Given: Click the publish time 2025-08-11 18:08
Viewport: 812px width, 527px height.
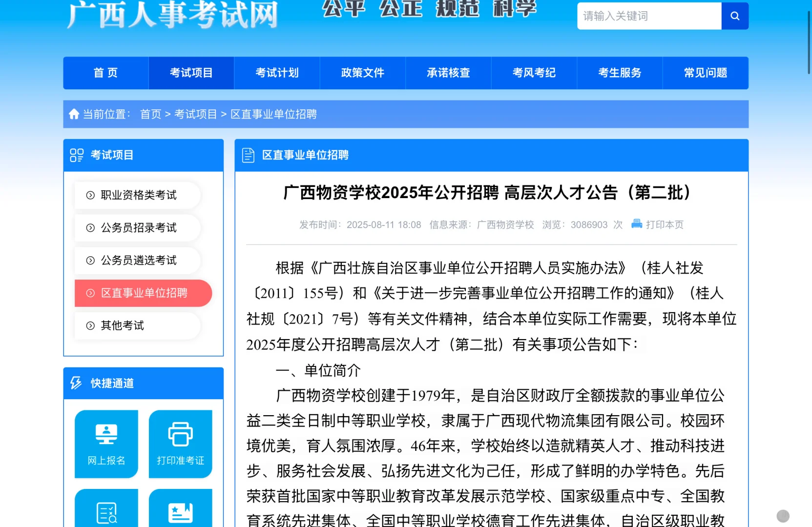Looking at the screenshot, I should [x=384, y=224].
